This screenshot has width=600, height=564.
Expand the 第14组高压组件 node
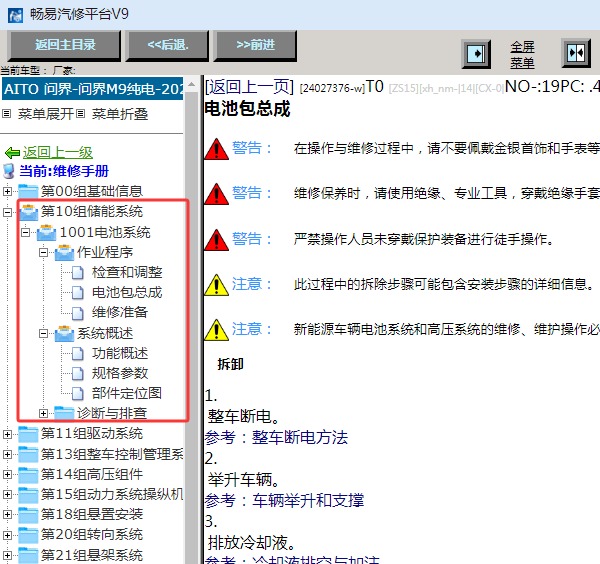click(7, 474)
